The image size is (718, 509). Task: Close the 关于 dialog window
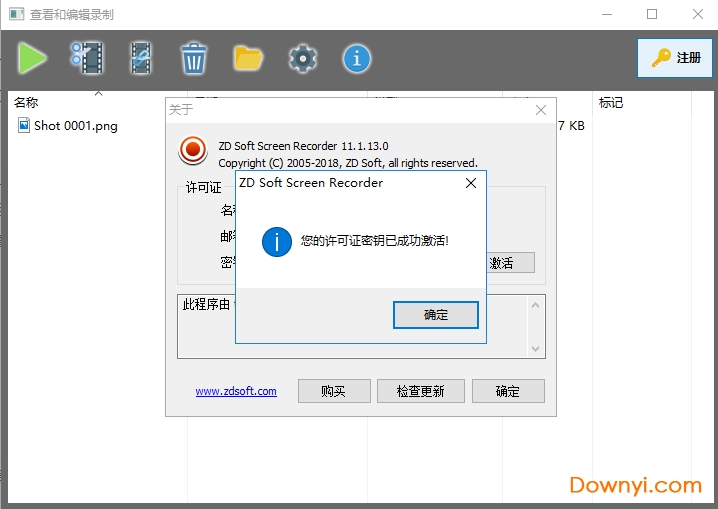541,110
